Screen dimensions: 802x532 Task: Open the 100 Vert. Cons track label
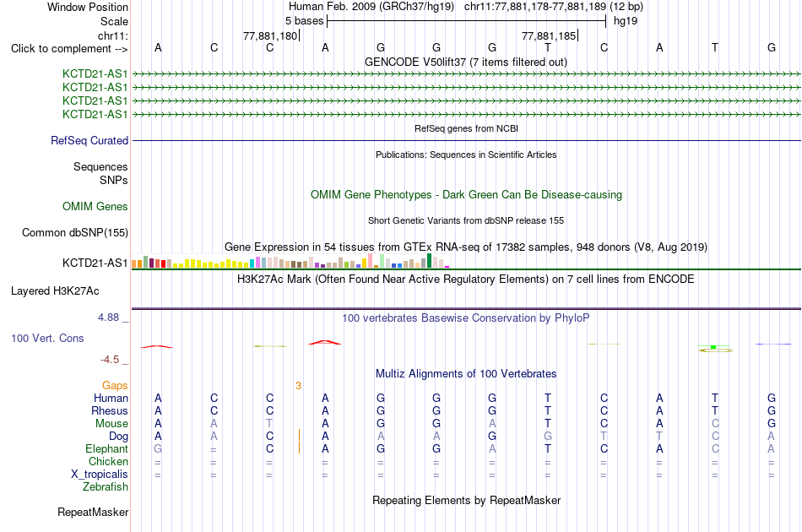tap(47, 338)
